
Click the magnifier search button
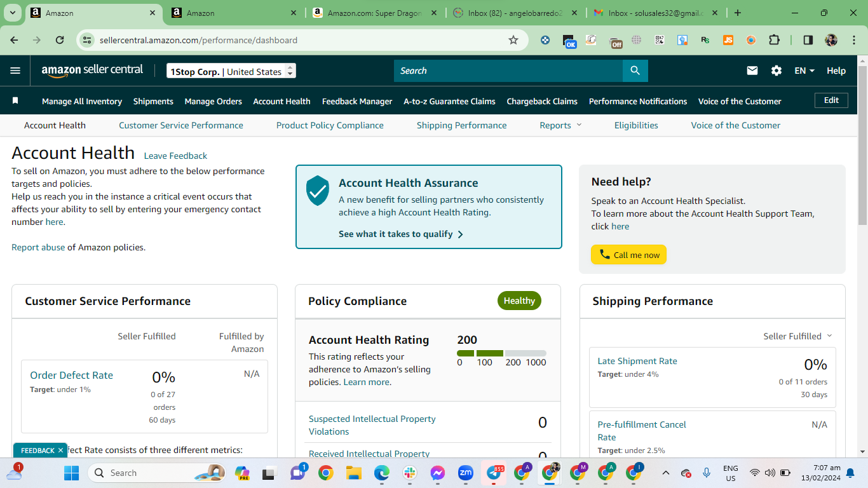coord(635,71)
